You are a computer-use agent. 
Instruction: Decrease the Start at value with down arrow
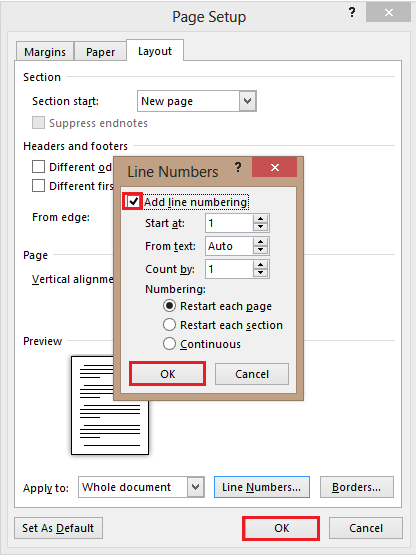click(x=261, y=227)
